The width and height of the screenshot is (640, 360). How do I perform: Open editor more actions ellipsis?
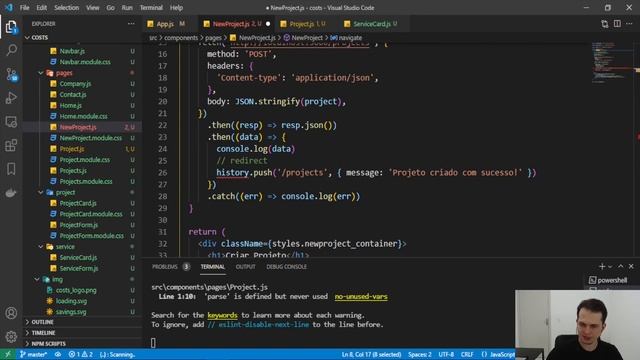(629, 24)
